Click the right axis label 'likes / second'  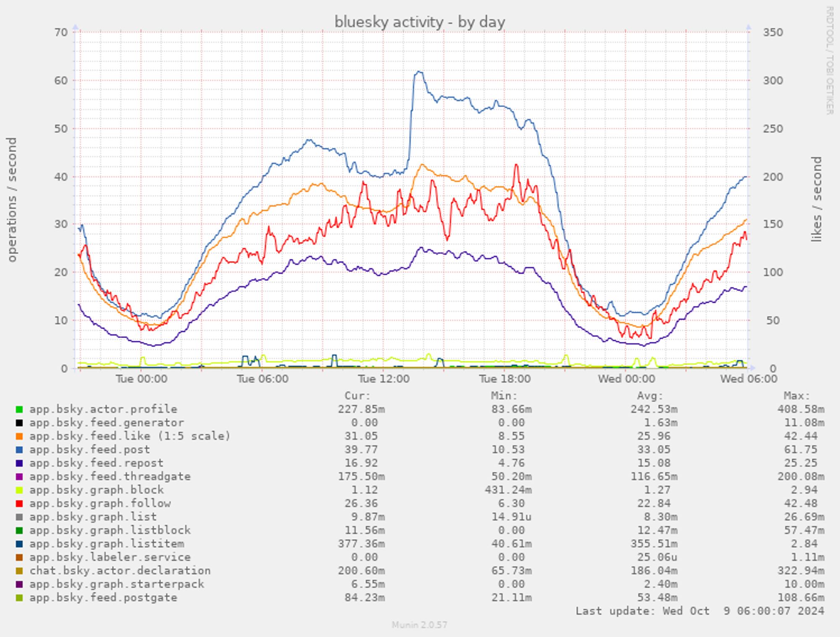click(x=816, y=199)
